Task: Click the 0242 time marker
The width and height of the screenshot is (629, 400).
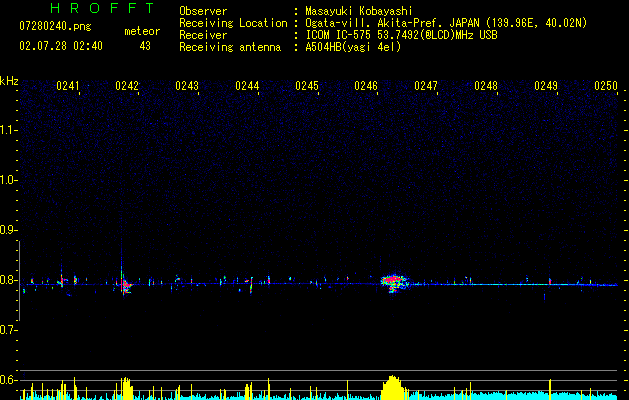Action: point(127,86)
